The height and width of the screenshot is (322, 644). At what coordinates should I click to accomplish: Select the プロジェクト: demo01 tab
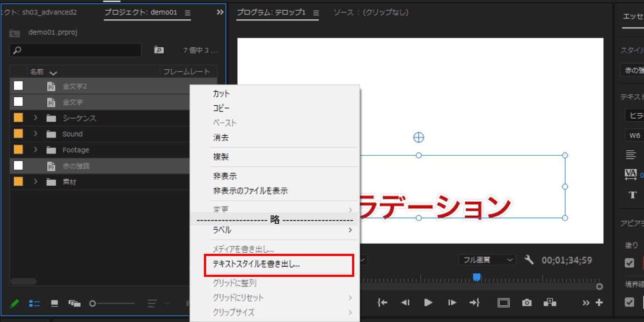pos(141,12)
